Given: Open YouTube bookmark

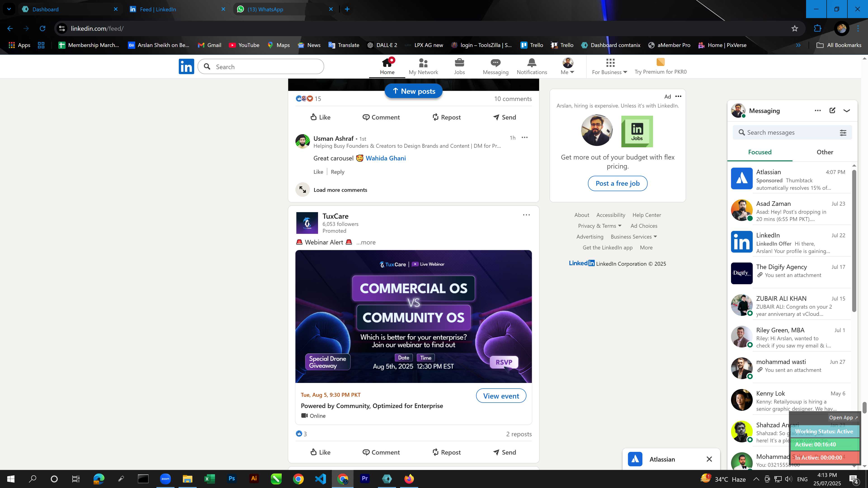Looking at the screenshot, I should [x=244, y=45].
